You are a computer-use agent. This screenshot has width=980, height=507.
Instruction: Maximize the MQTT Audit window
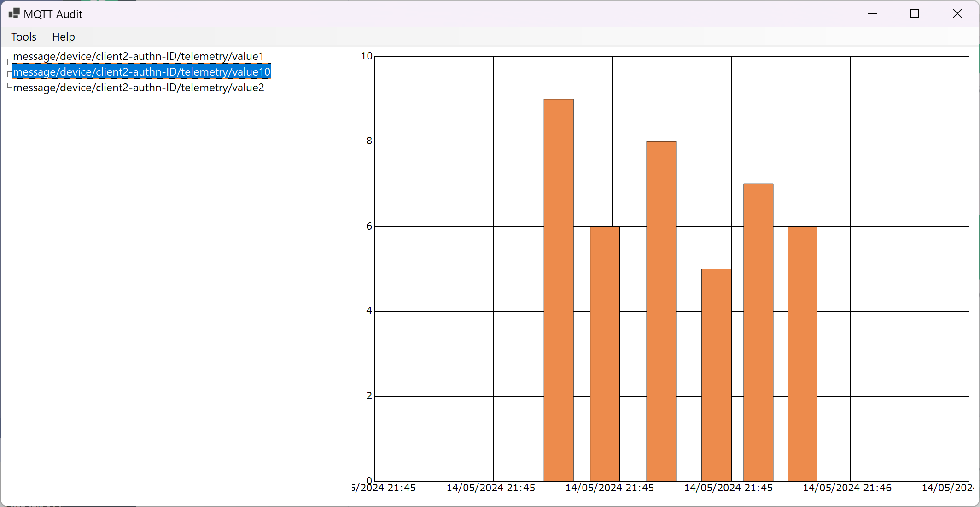click(x=915, y=13)
